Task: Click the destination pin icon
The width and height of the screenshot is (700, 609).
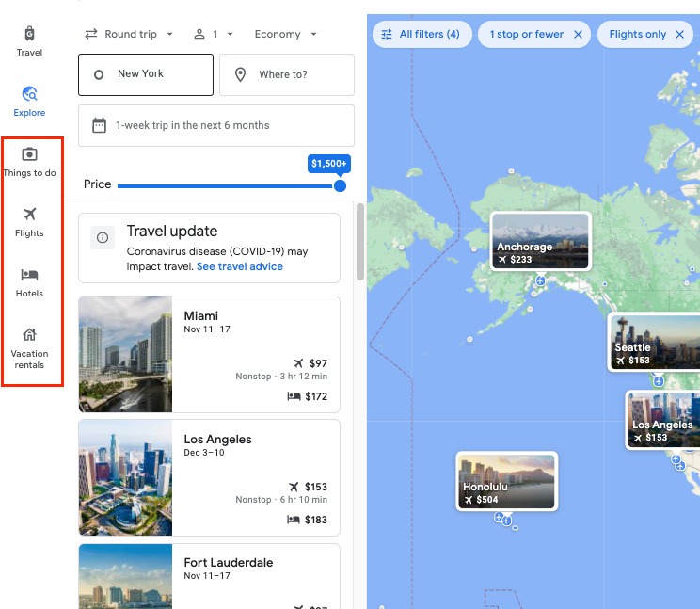Action: coord(240,74)
